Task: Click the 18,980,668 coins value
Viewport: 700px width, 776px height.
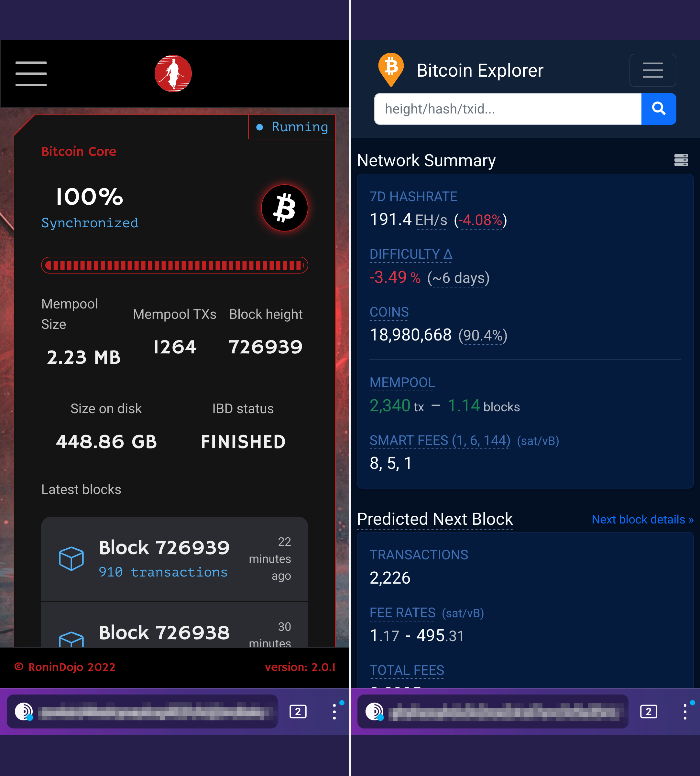Action: click(x=410, y=335)
